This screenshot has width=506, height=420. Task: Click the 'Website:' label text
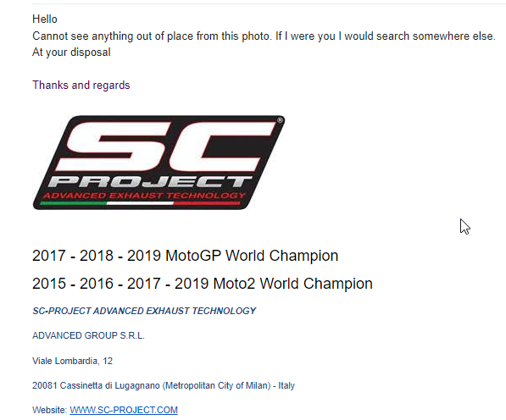pos(50,410)
